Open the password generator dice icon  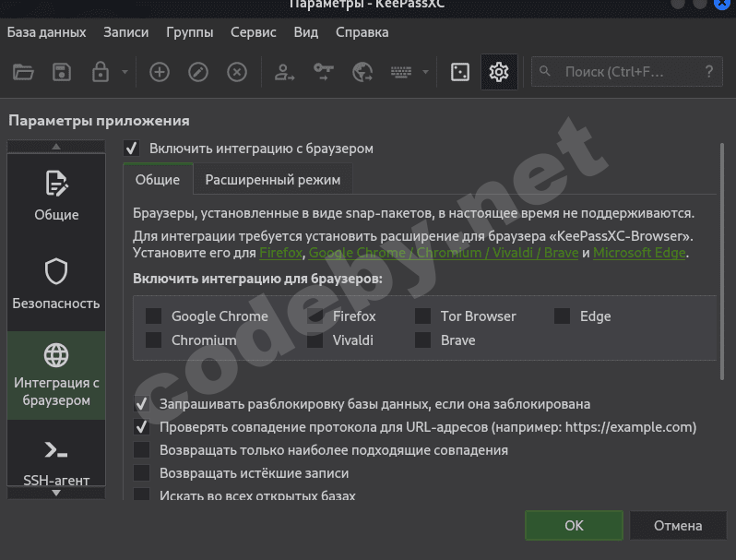pos(460,72)
